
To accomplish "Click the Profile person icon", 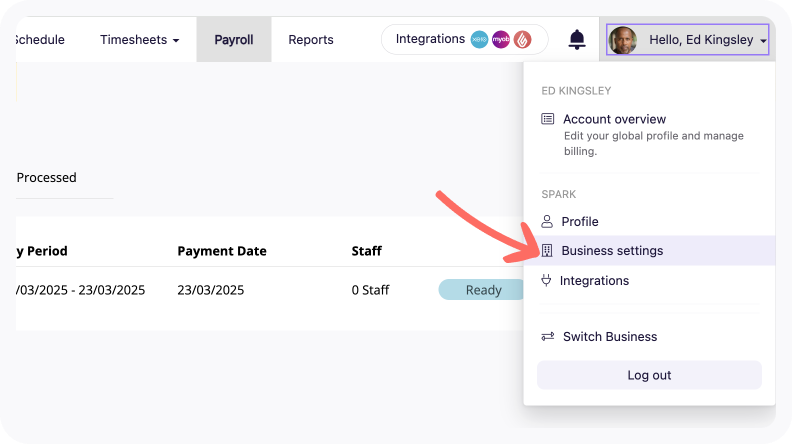I will [547, 221].
